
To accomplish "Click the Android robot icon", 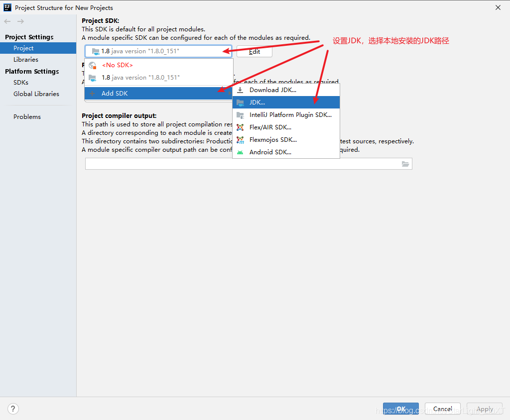I will coord(240,152).
